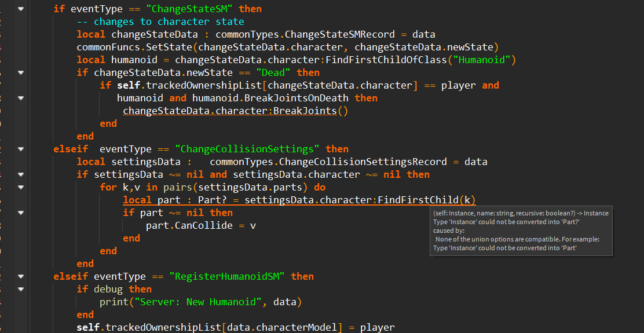644x333 pixels.
Task: Click the "Humanoid" argument of FindFirstChildOfClass
Action: pos(481,60)
